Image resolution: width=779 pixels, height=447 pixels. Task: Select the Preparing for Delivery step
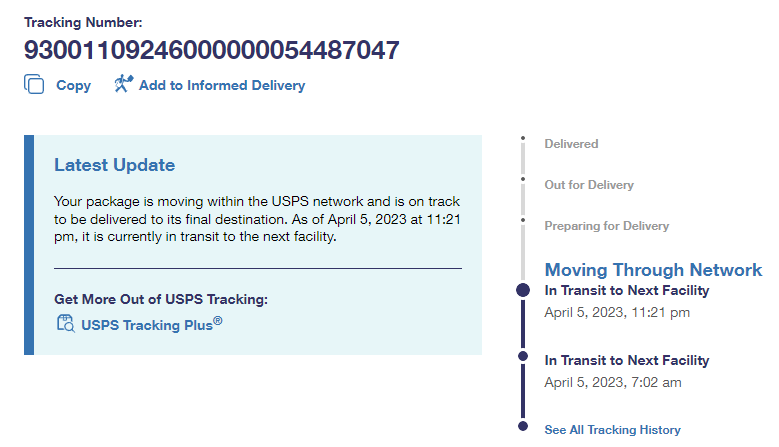pyautogui.click(x=606, y=226)
